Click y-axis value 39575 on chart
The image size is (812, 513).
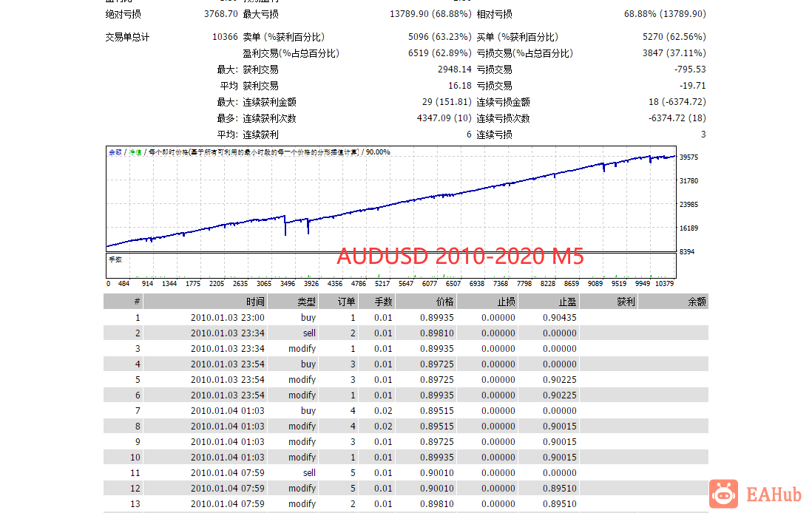pos(688,157)
